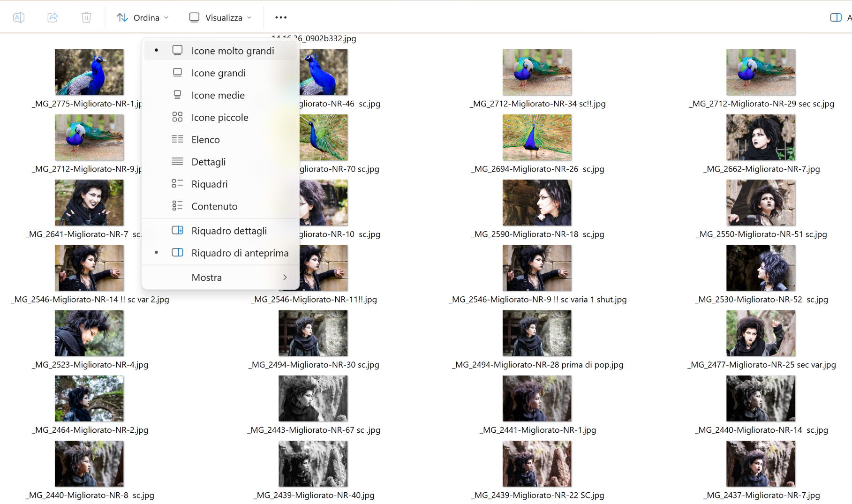The image size is (852, 504).
Task: Expand the Mostra submenu
Action: (x=220, y=277)
